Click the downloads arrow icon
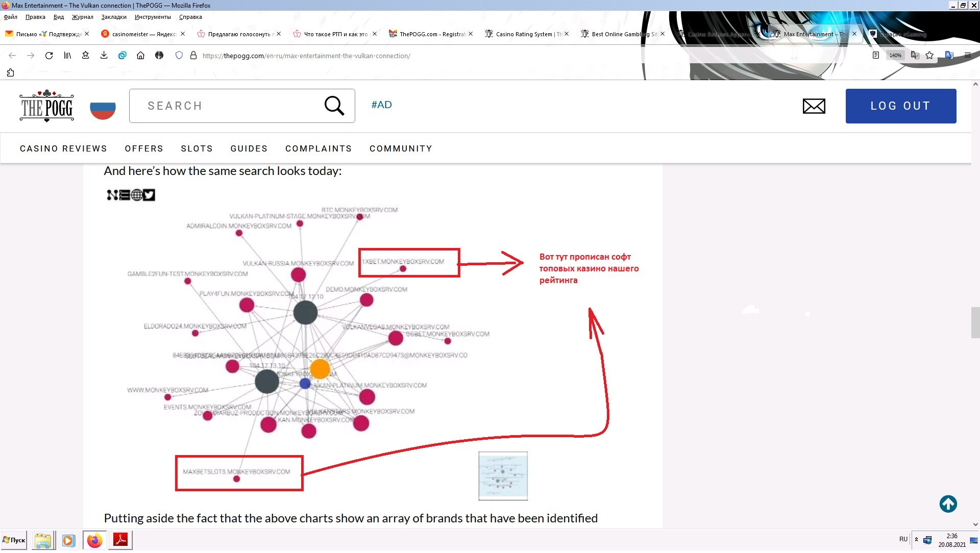Screen dimensions: 980x553 [x=104, y=56]
